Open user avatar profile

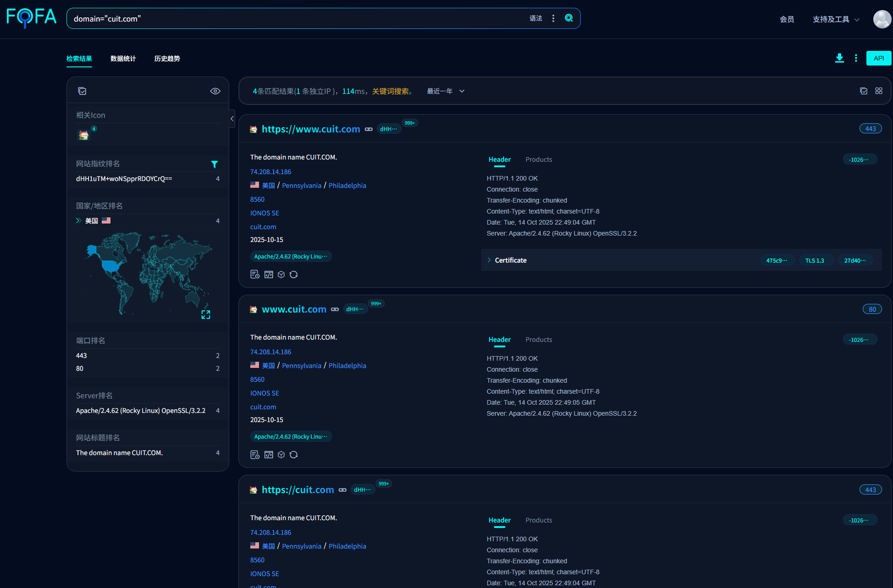click(x=882, y=19)
